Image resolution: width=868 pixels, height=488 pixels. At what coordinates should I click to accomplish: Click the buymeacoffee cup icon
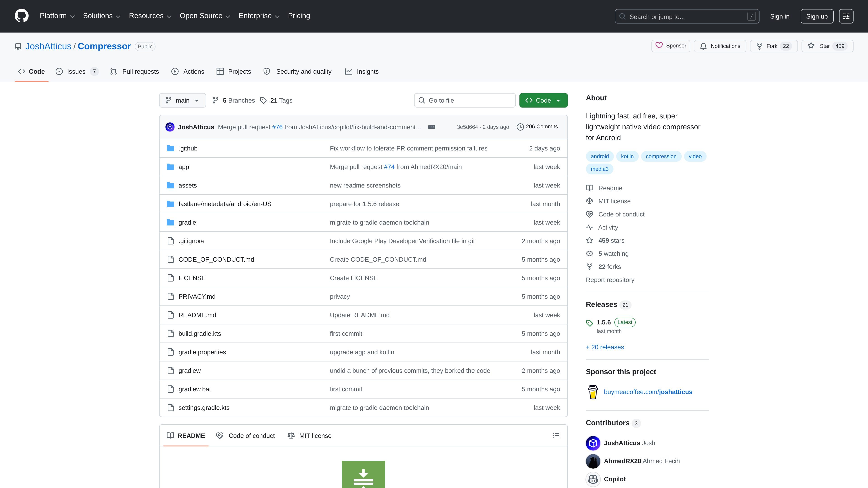[593, 392]
